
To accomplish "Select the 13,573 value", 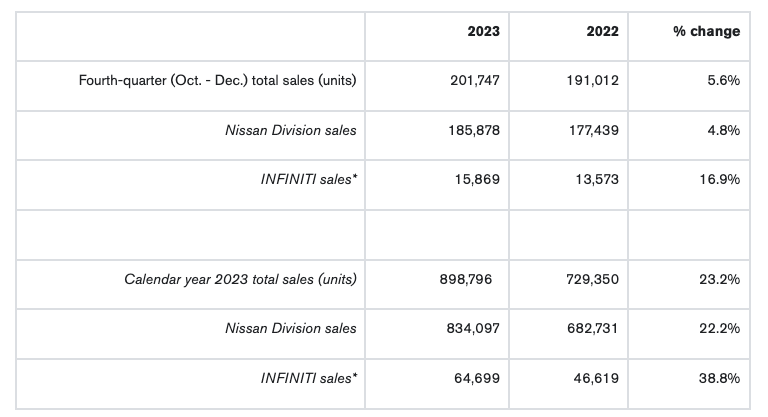I will [598, 180].
